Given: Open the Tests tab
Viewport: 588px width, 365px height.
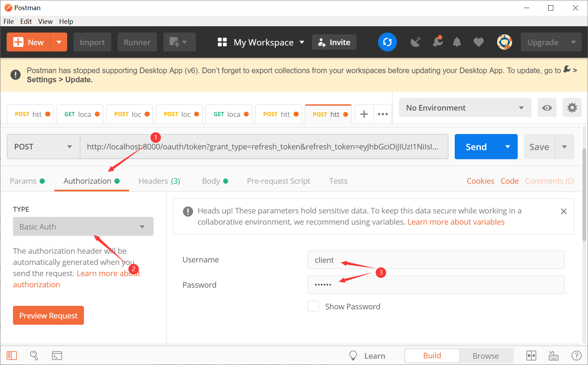Looking at the screenshot, I should [x=338, y=181].
